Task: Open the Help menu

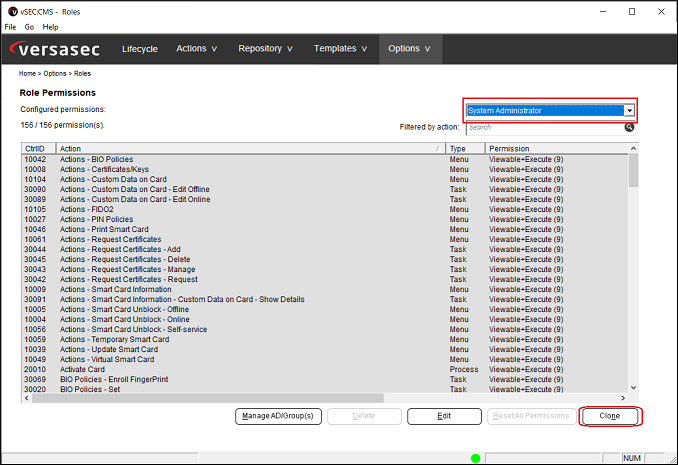Action: coord(50,27)
